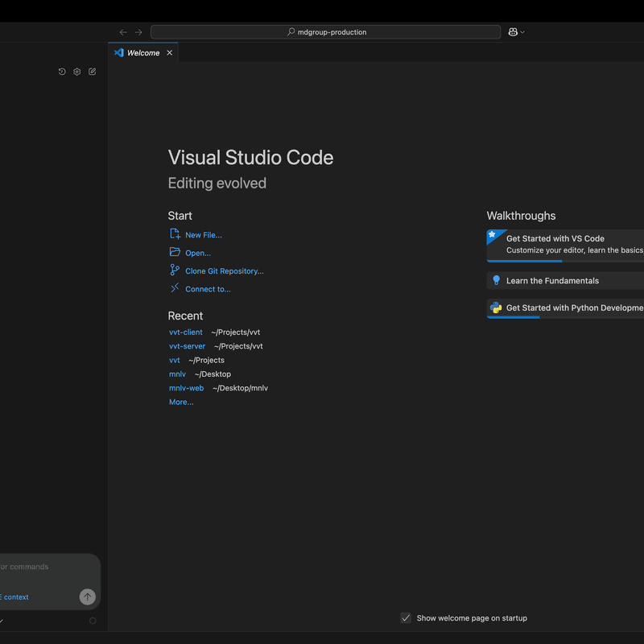644x644 pixels.
Task: Click the chat history clock icon
Action: [x=62, y=72]
